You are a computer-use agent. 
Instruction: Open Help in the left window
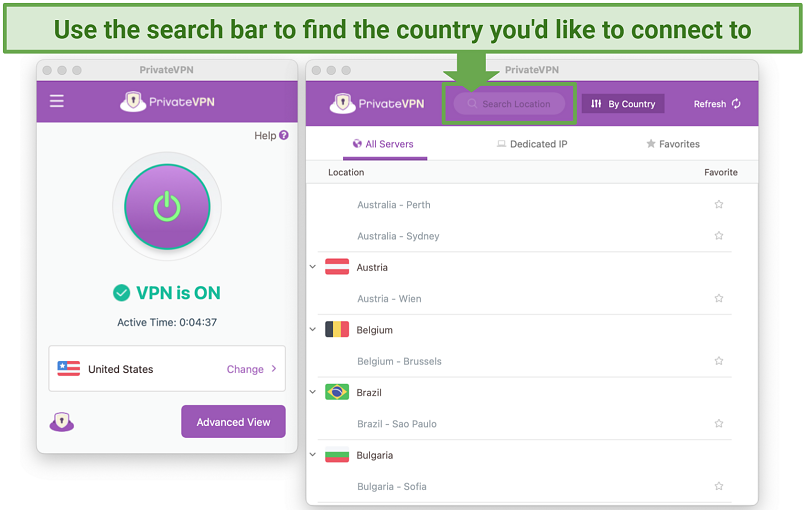271,136
